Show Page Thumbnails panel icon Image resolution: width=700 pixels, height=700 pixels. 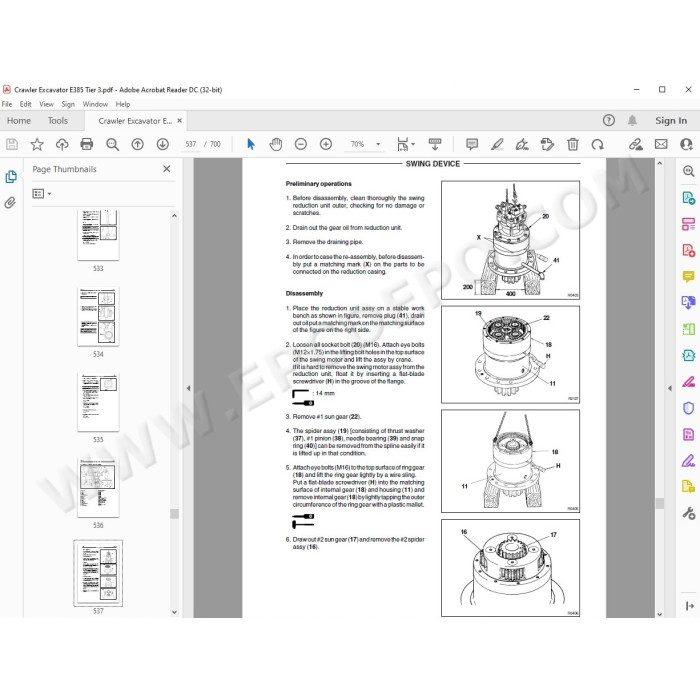click(11, 177)
